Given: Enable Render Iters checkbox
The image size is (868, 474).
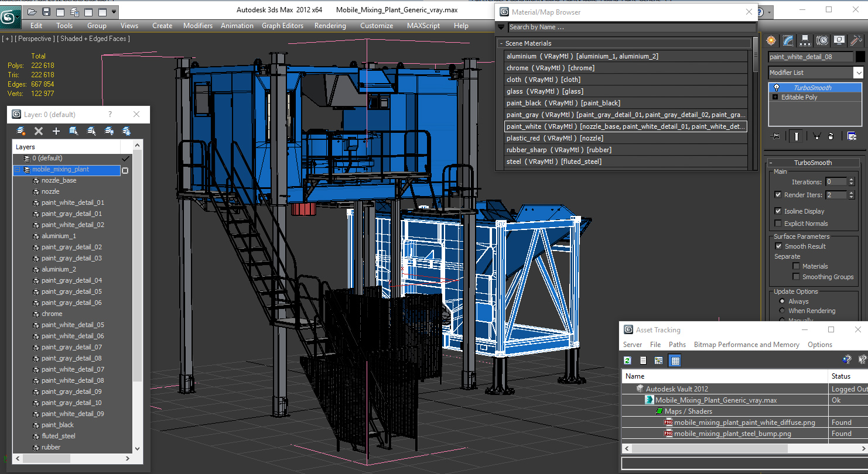Looking at the screenshot, I should pos(778,195).
